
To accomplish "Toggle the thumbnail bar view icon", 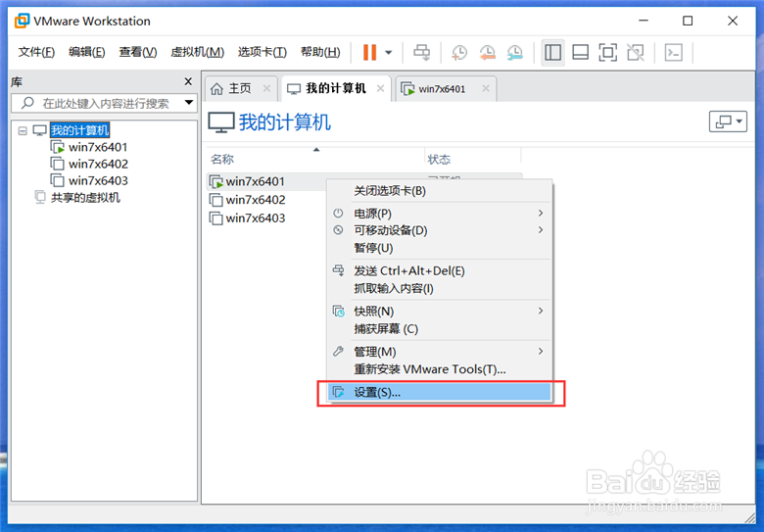I will pyautogui.click(x=580, y=52).
